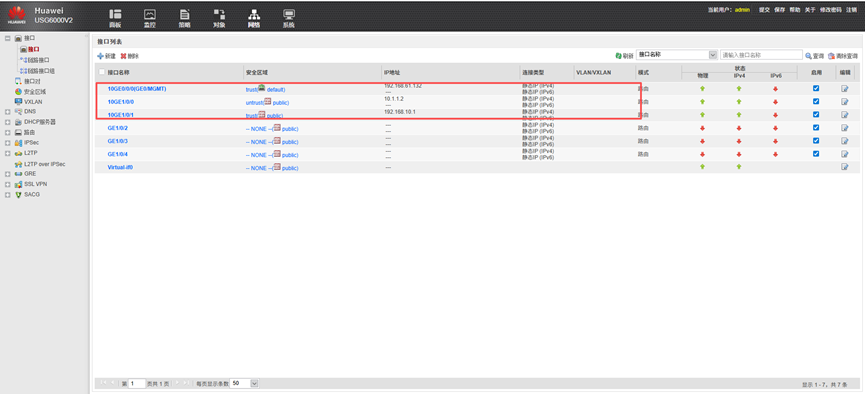Viewport: 865px width, 394px height.
Task: Open the 策略 policy section
Action: coord(184,18)
